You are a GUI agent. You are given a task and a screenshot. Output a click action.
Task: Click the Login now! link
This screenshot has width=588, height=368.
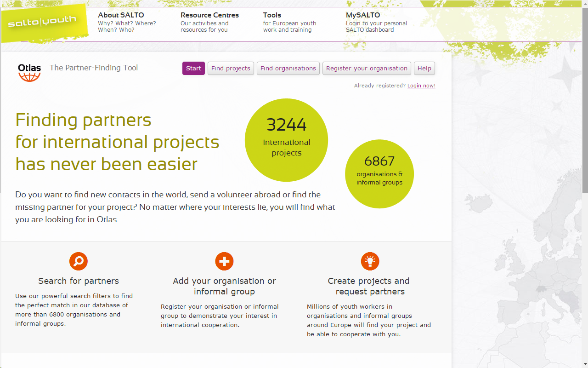(x=421, y=85)
